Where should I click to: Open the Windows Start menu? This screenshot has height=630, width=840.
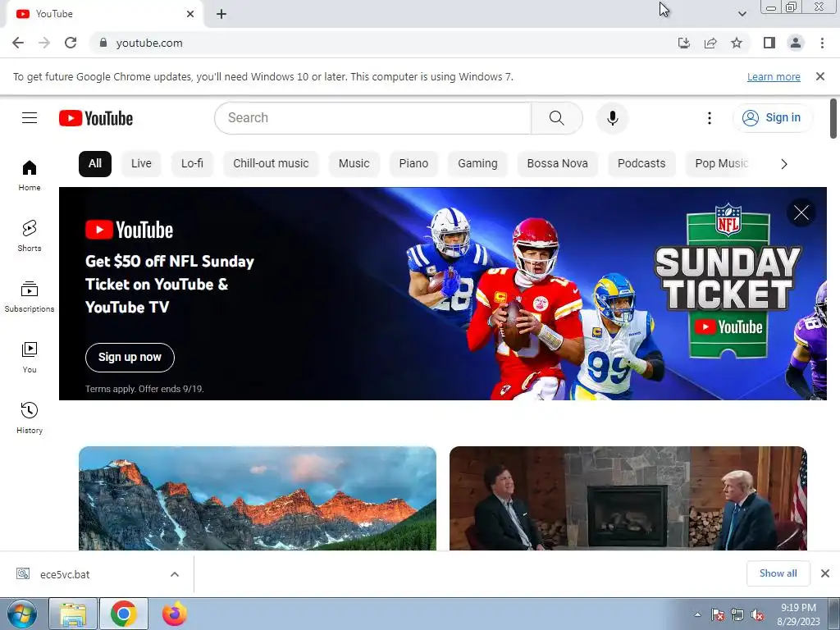pyautogui.click(x=22, y=614)
